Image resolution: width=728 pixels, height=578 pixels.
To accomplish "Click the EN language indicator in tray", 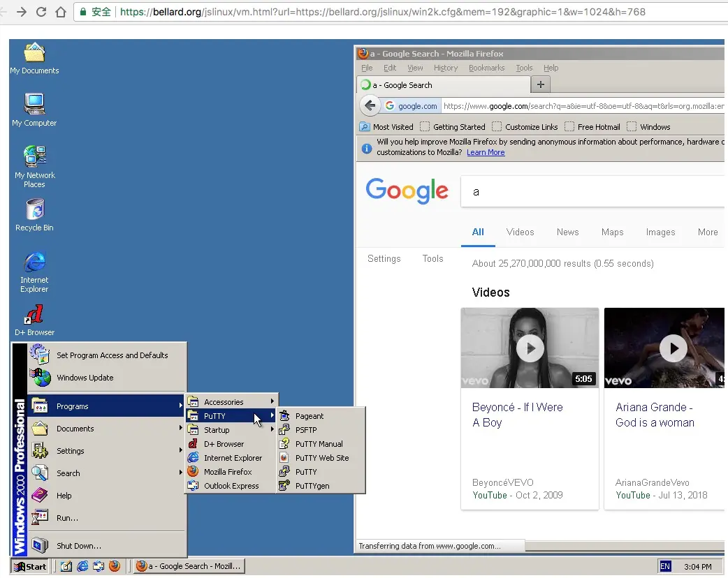I will coord(665,566).
